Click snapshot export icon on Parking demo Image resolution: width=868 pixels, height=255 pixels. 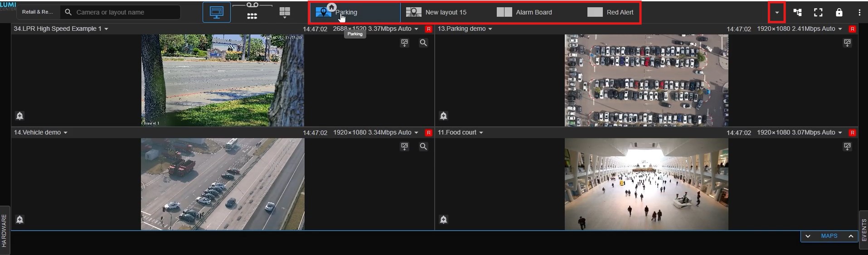coord(847,43)
